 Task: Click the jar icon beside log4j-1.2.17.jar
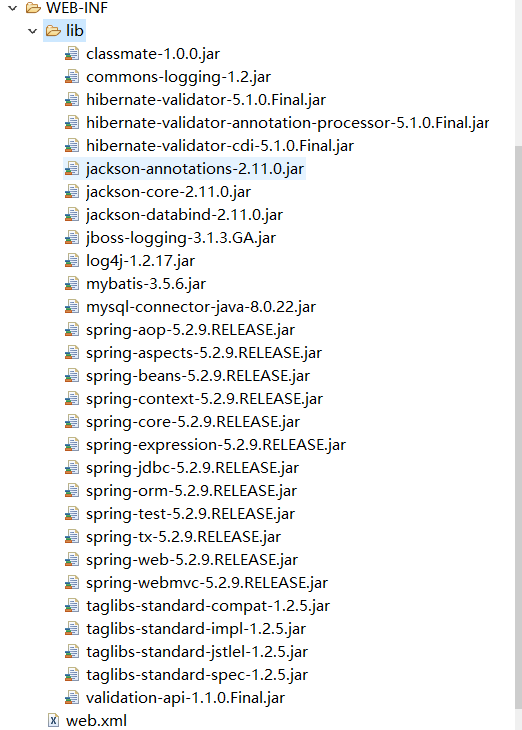(72, 261)
